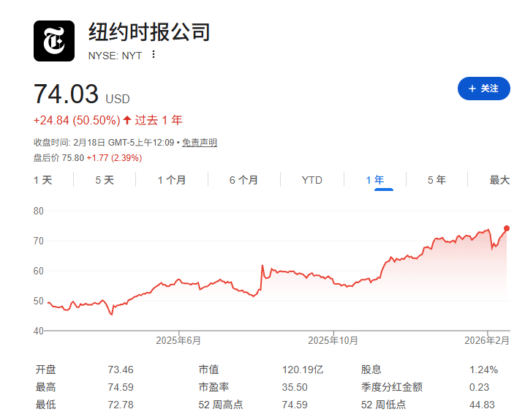Select the 最大 range tab
Viewport: 525px width, 420px height.
point(499,180)
